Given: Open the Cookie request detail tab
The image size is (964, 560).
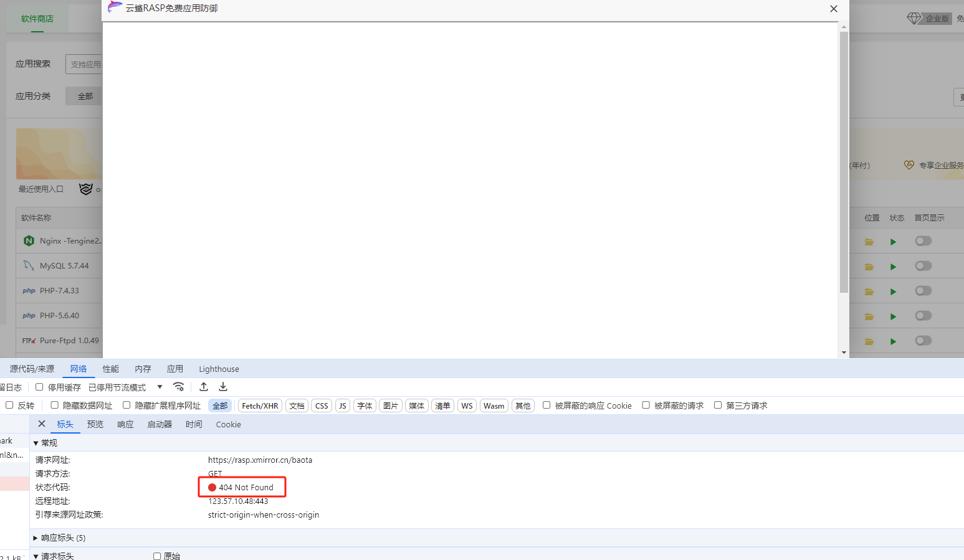Looking at the screenshot, I should point(228,424).
